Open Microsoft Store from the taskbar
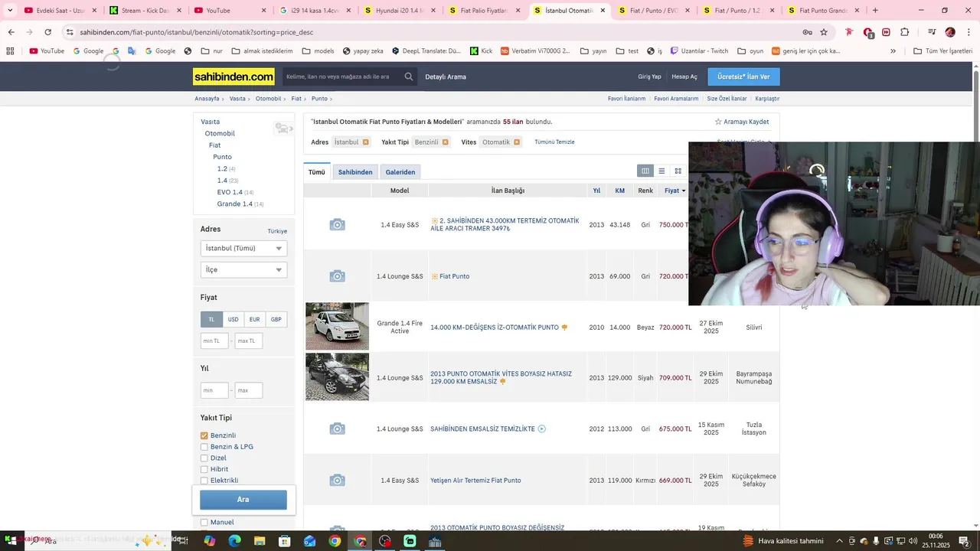980x551 pixels. click(x=285, y=541)
